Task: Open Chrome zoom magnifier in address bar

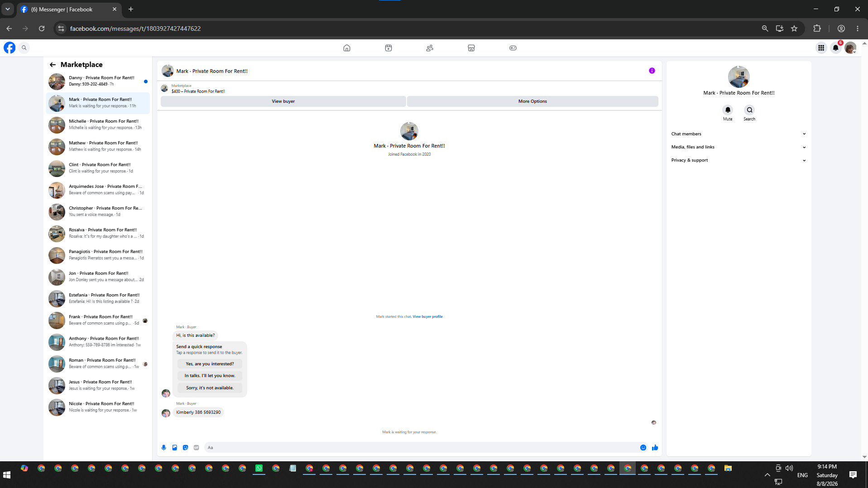Action: [765, 29]
